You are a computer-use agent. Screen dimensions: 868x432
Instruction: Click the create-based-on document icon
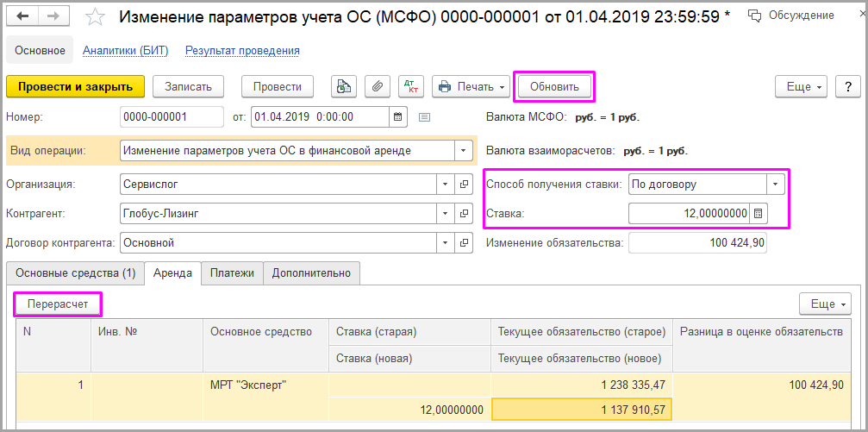(x=344, y=86)
